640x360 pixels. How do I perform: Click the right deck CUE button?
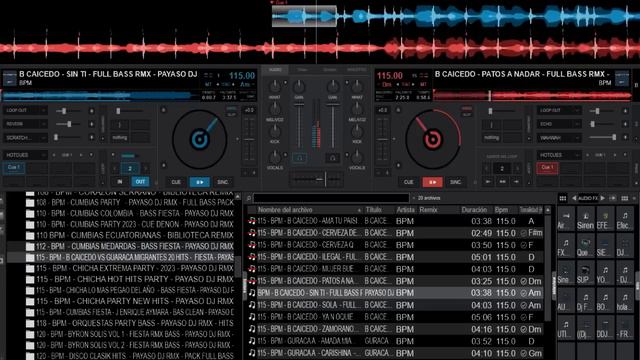tap(409, 182)
